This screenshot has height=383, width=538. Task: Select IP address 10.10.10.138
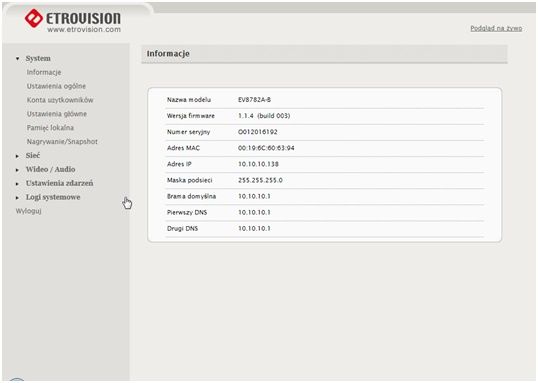tap(258, 164)
